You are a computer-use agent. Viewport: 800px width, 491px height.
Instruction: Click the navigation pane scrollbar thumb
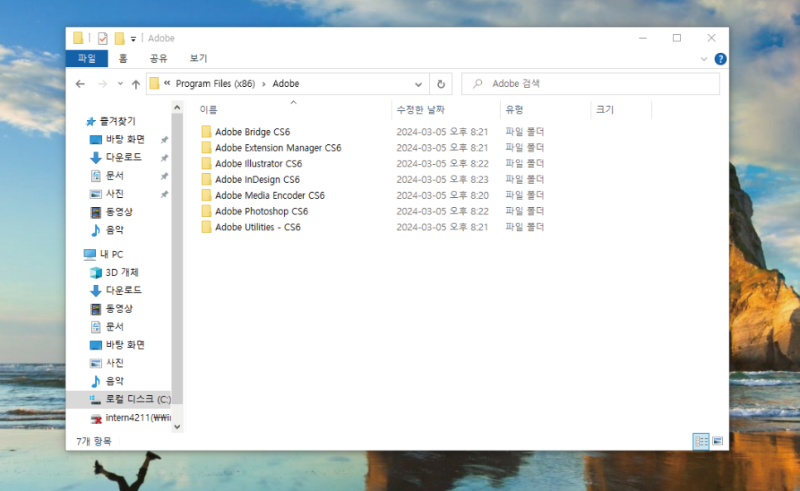coord(177,259)
